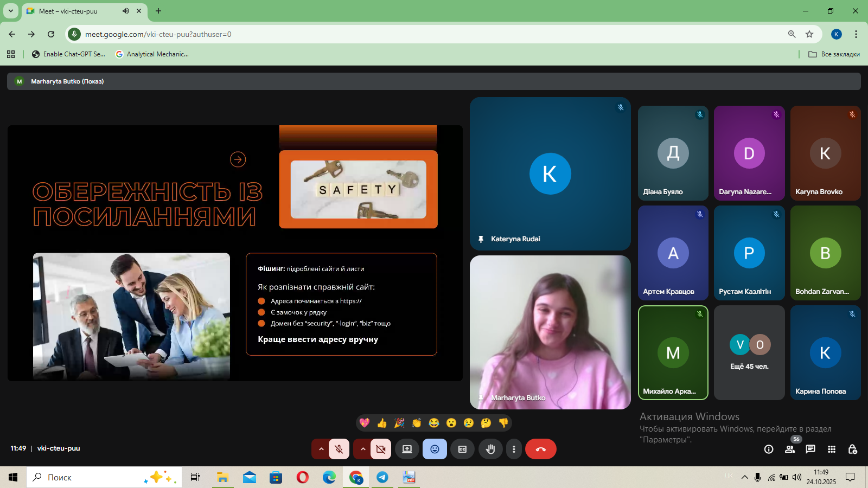Raise hand in the meeting
The height and width of the screenshot is (488, 868).
[490, 449]
